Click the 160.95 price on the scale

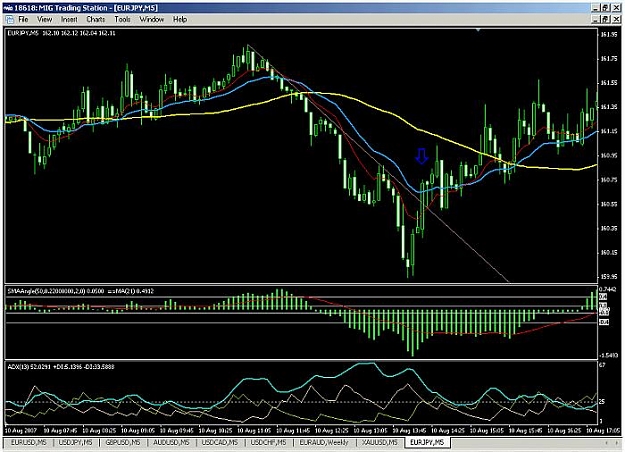click(x=608, y=155)
